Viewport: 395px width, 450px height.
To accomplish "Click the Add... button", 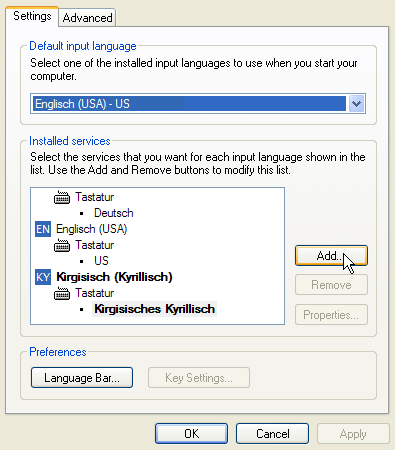I will tap(331, 256).
